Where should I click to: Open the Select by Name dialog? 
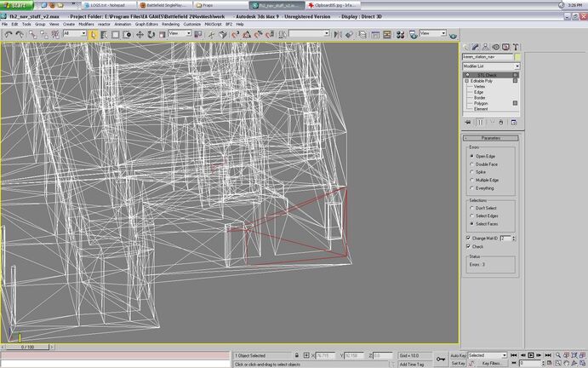click(x=105, y=35)
